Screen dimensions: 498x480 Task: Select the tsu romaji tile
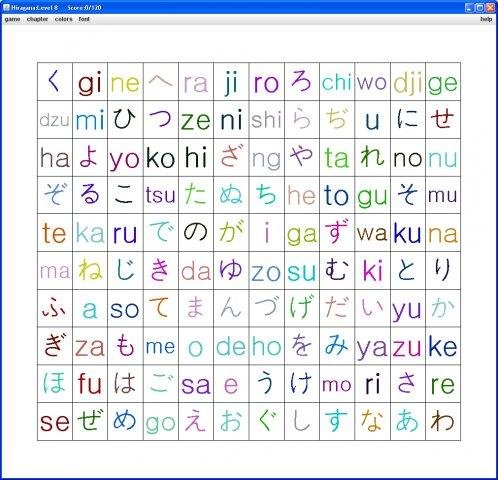[x=161, y=195]
